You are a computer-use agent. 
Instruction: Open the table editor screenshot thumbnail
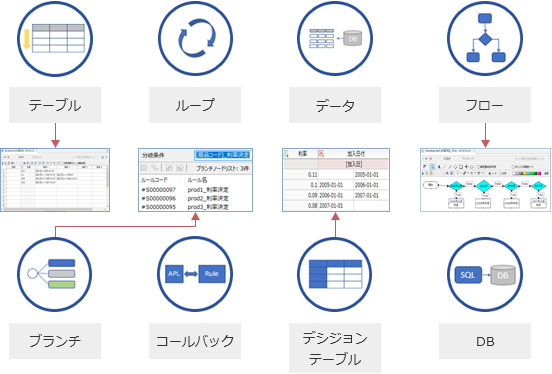(55, 180)
